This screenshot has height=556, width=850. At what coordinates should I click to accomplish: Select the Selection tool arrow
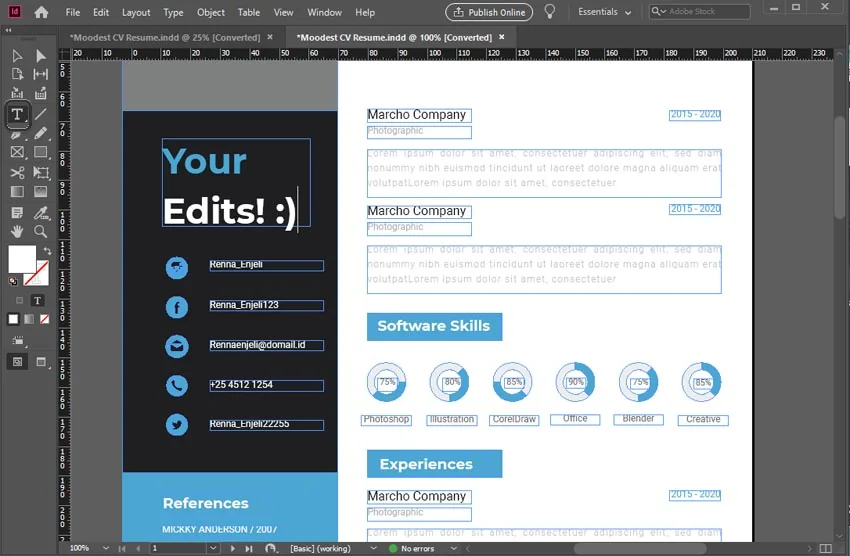[x=17, y=56]
